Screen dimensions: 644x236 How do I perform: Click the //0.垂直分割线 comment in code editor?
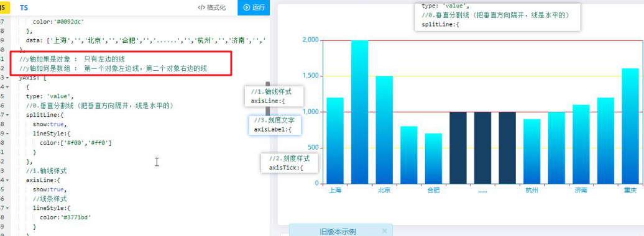[x=100, y=106]
